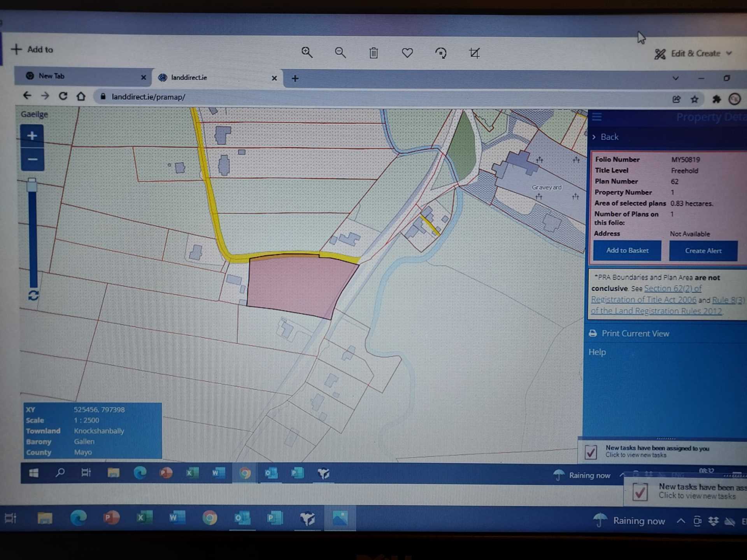Click the Add to Basket button

click(x=627, y=250)
